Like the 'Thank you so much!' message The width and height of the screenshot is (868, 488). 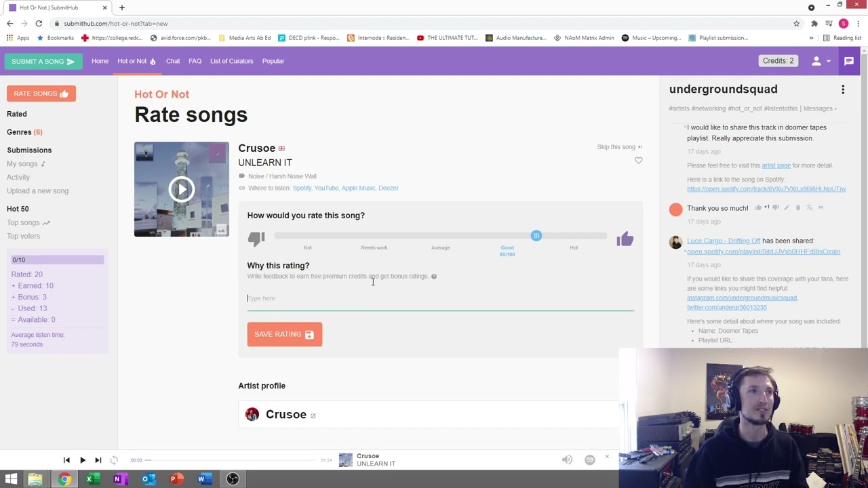[758, 207]
